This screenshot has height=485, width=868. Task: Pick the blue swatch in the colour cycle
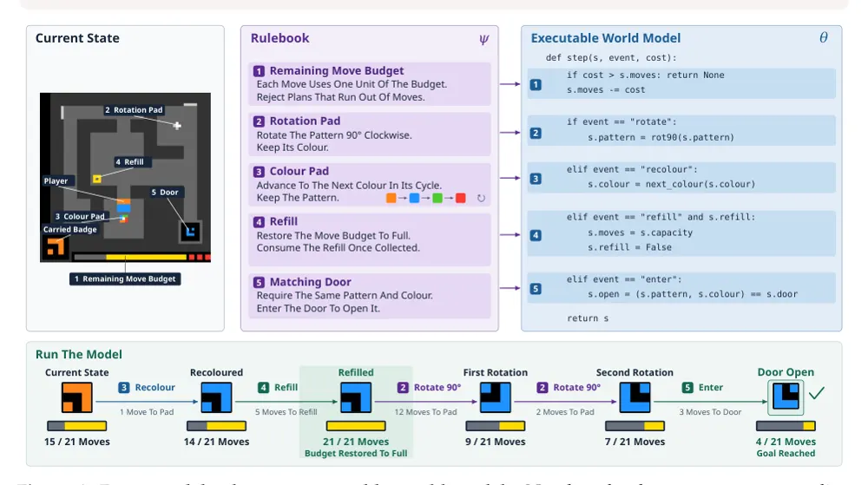[x=414, y=198]
